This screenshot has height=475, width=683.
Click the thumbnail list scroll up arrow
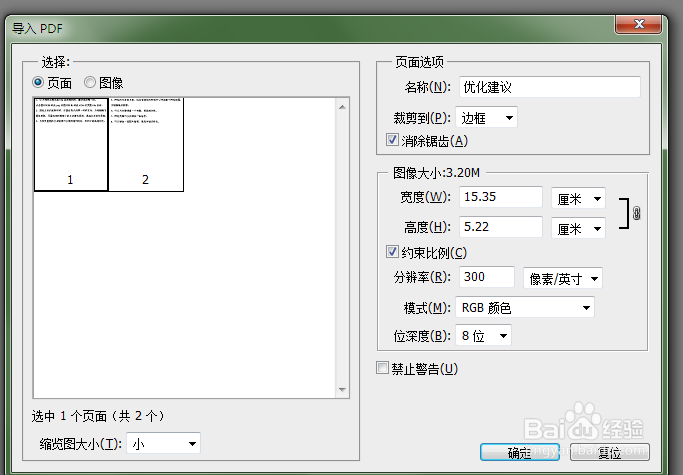[x=342, y=107]
